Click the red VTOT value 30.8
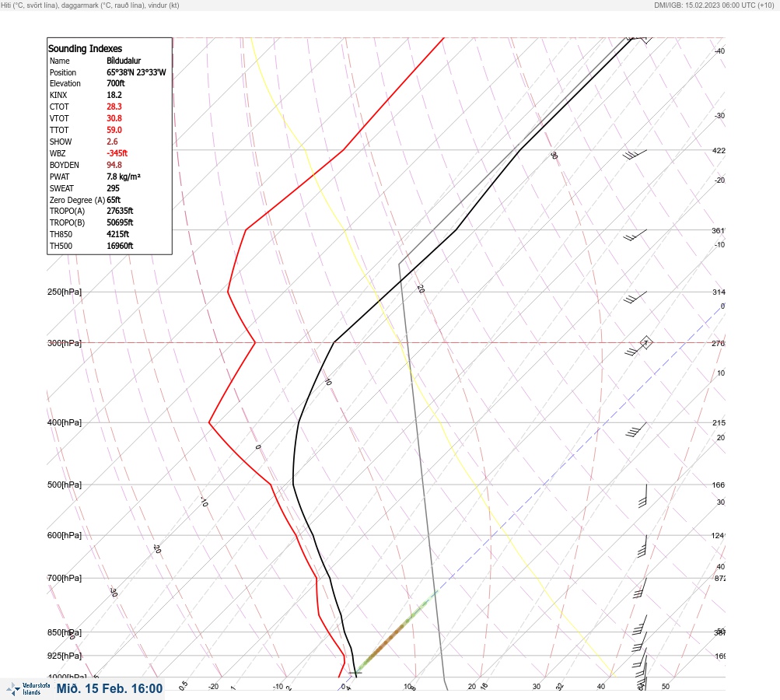This screenshot has height=700, width=780. click(114, 118)
